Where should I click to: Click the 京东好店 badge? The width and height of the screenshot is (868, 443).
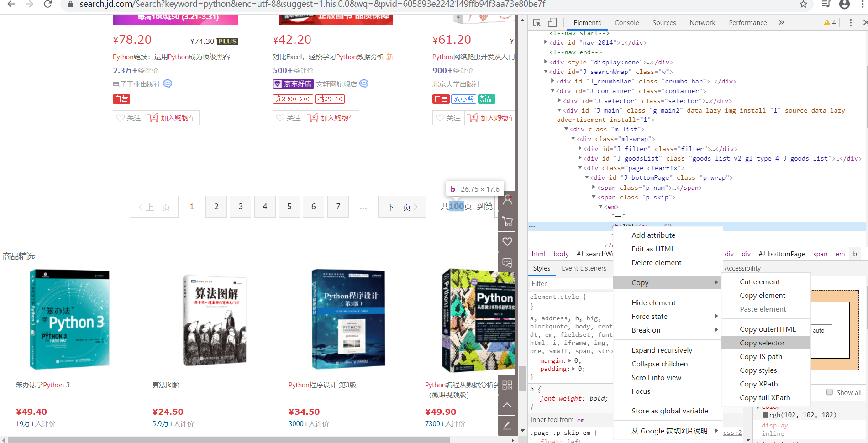(x=294, y=83)
